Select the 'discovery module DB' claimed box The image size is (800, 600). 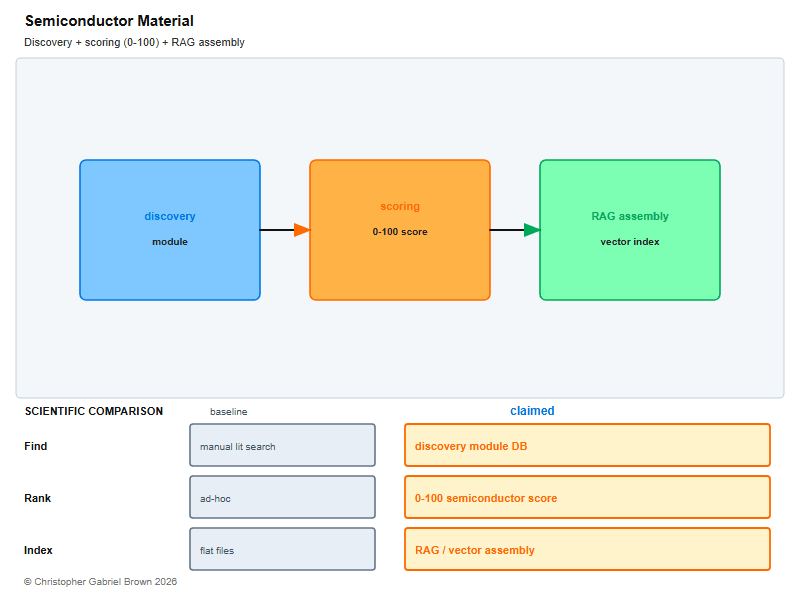click(587, 445)
